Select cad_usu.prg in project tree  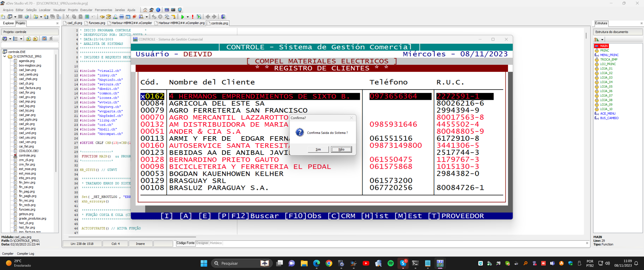tap(27, 137)
